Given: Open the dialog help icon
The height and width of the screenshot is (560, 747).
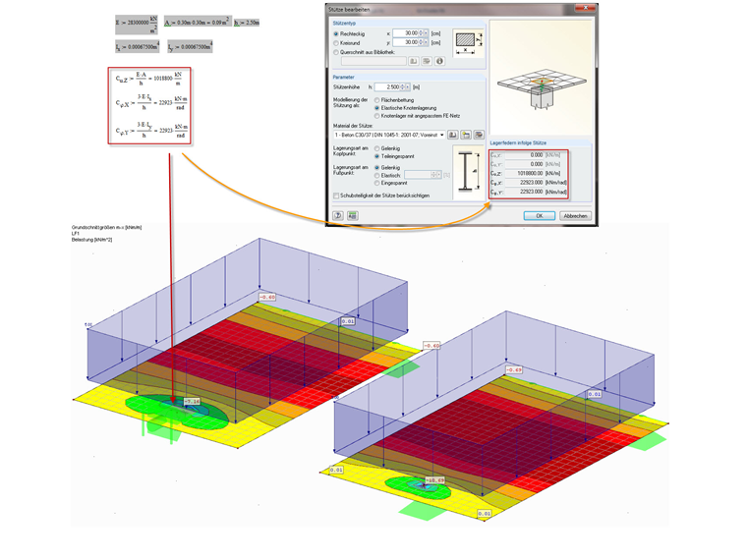Looking at the screenshot, I should click(x=338, y=216).
